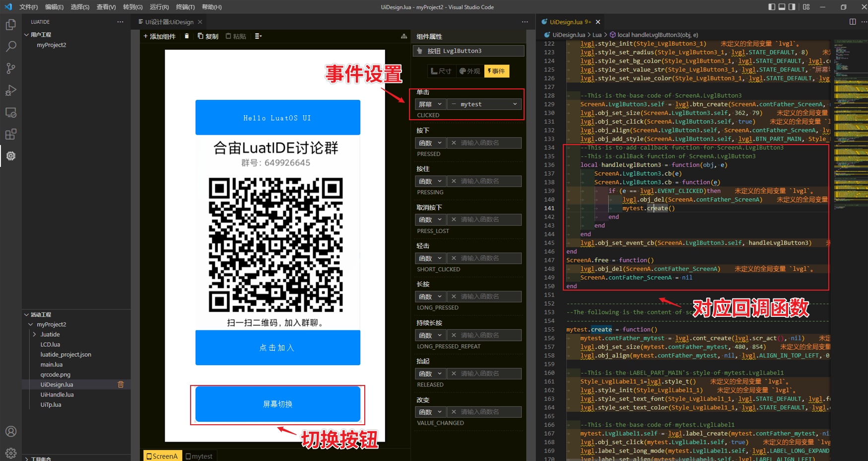Click the 添加组件 button

click(159, 36)
